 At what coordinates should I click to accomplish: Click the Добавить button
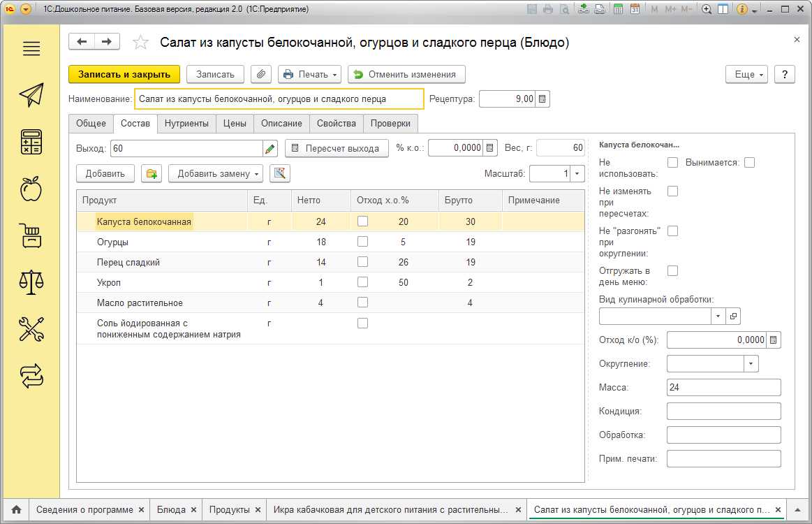[x=105, y=174]
